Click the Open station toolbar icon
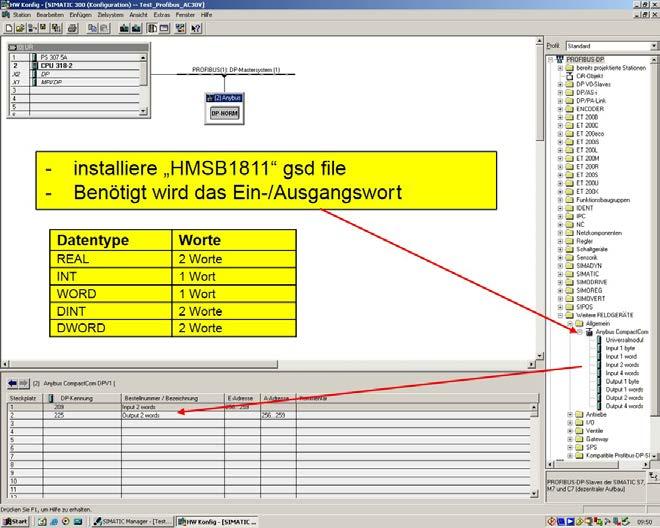The image size is (660, 528). pyautogui.click(x=20, y=28)
